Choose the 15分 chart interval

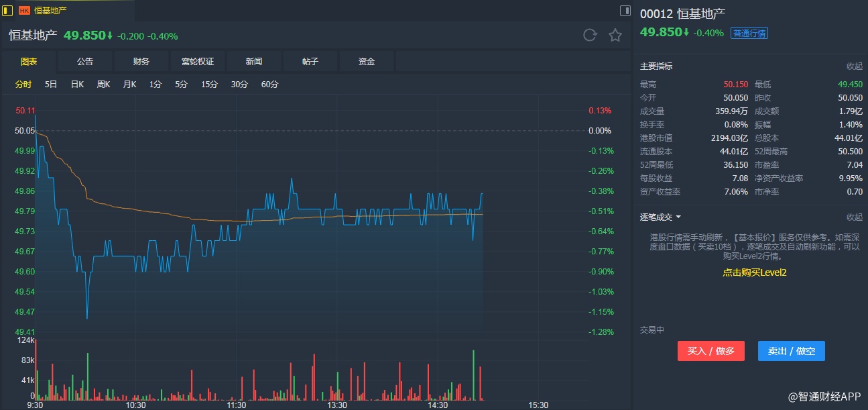(210, 85)
